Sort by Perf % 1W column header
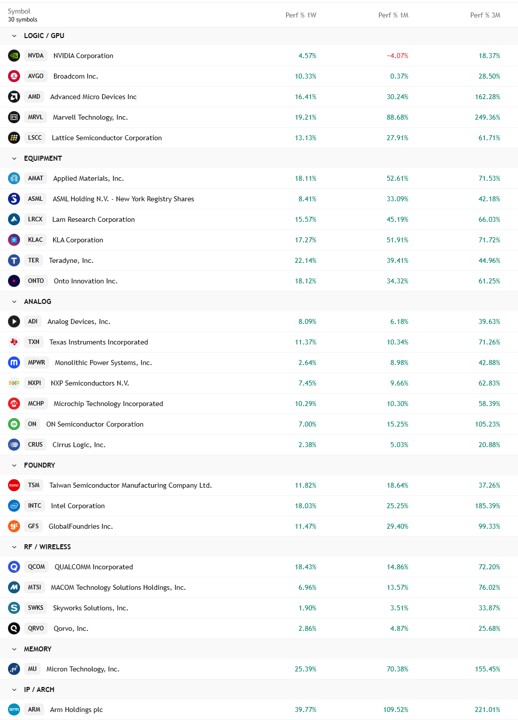This screenshot has height=720, width=518. pyautogui.click(x=301, y=15)
